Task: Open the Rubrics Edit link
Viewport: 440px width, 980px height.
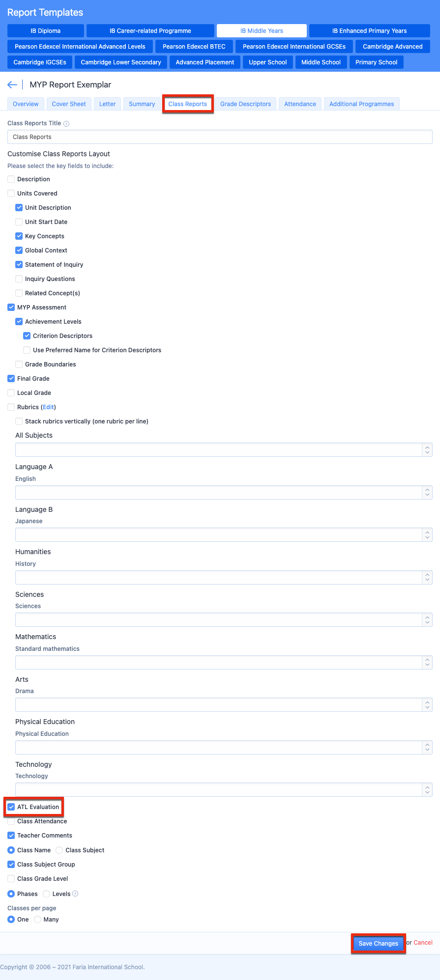Action: click(48, 407)
